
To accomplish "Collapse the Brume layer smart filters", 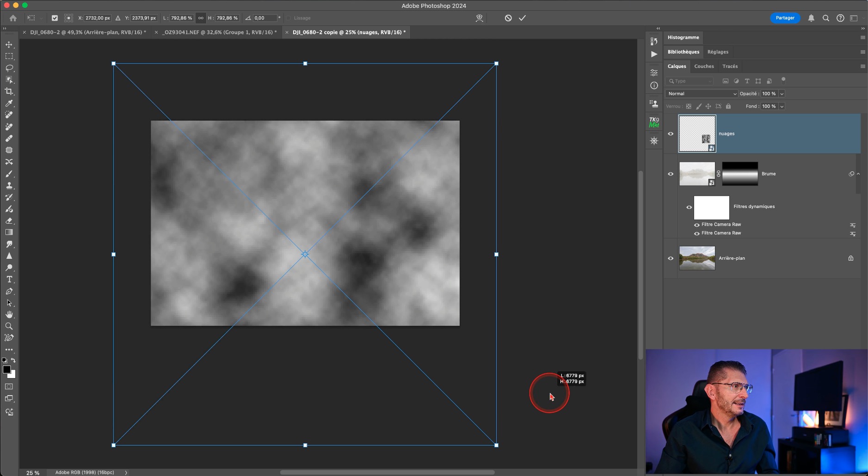I will 858,174.
